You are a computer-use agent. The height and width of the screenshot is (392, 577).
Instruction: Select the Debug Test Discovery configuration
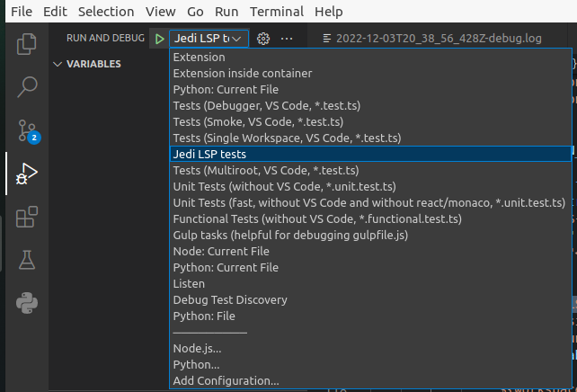coord(230,299)
